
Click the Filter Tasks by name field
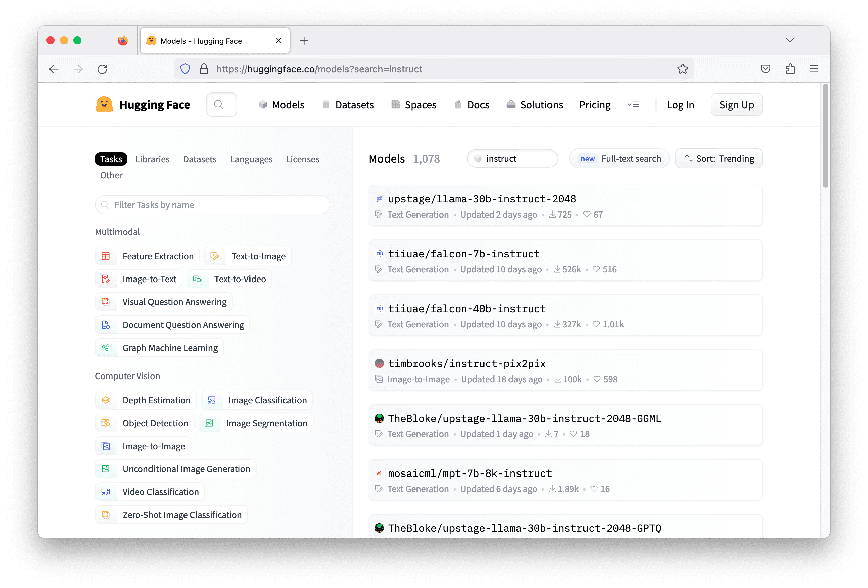pyautogui.click(x=212, y=205)
